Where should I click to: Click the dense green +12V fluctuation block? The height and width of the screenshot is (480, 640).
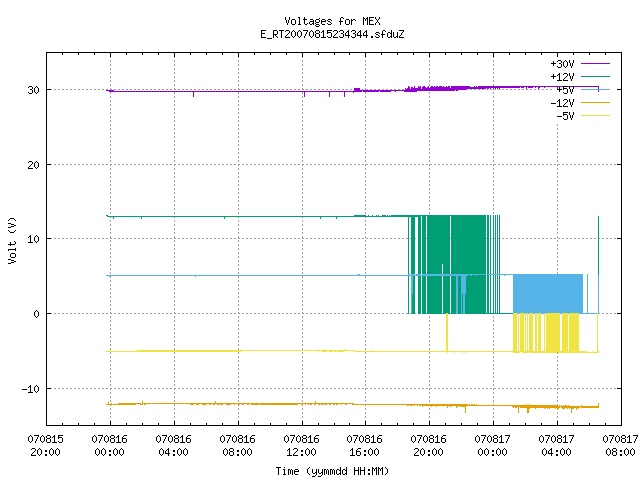coord(454,264)
